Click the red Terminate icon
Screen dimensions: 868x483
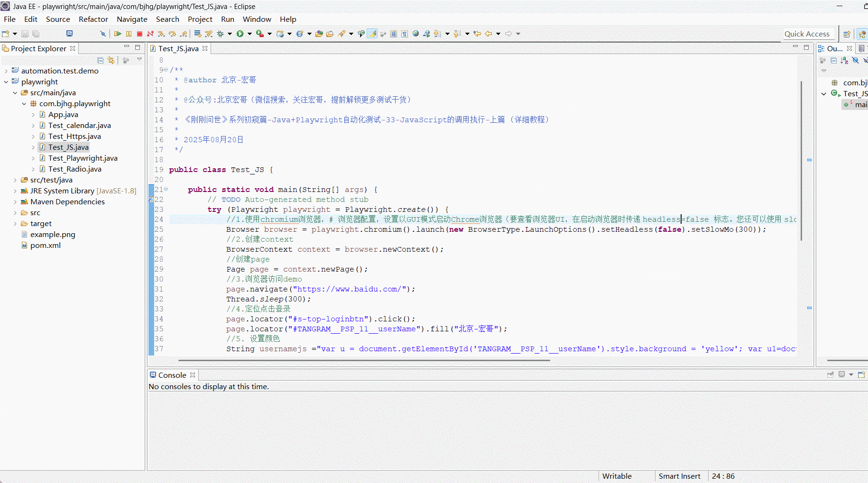click(x=139, y=34)
